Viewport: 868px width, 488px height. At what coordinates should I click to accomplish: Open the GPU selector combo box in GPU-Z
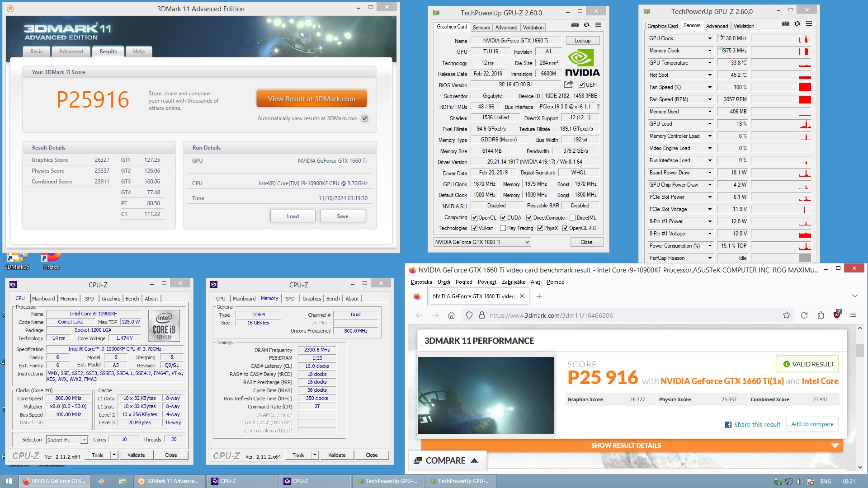pyautogui.click(x=482, y=242)
